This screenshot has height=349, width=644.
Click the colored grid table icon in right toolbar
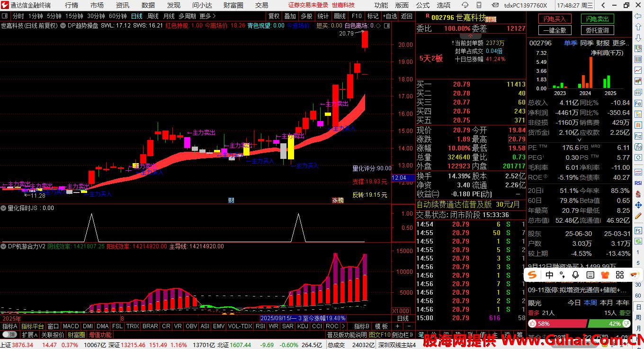(x=638, y=59)
